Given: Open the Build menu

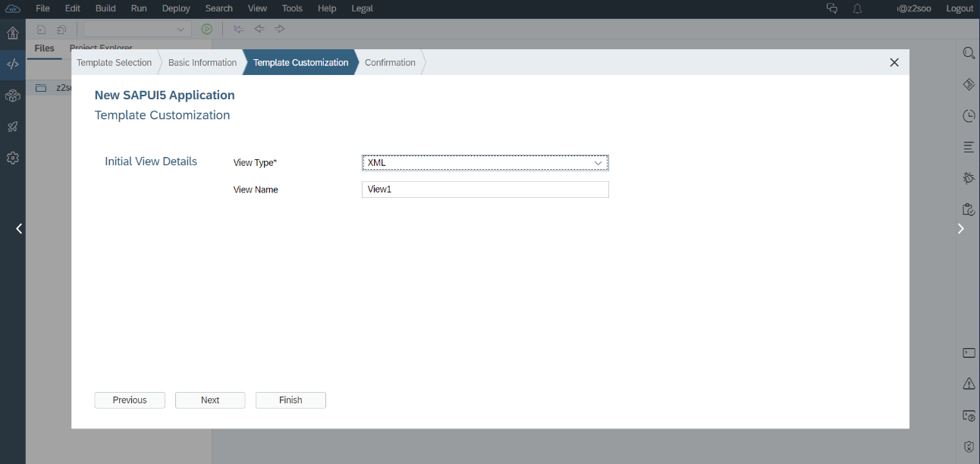Looking at the screenshot, I should pyautogui.click(x=105, y=8).
